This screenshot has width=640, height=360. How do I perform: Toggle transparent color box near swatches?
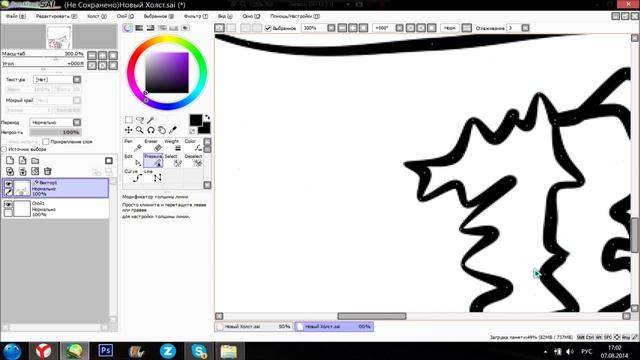(x=192, y=131)
